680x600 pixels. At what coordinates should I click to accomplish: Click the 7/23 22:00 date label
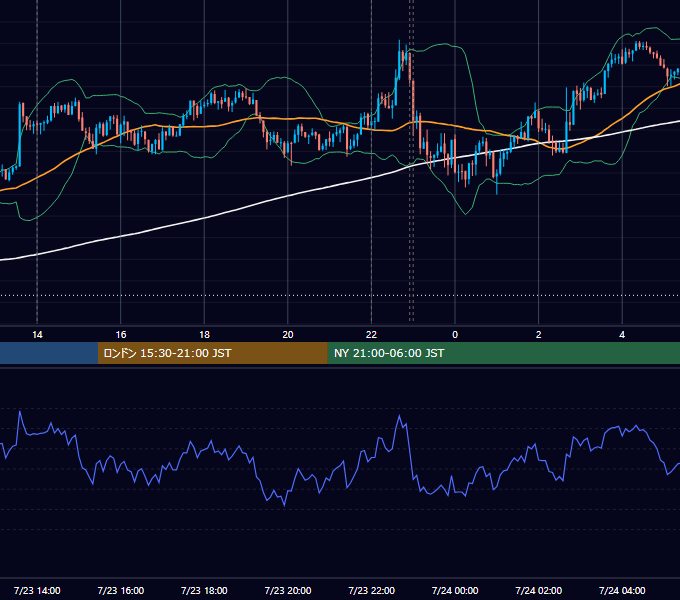pyautogui.click(x=372, y=590)
